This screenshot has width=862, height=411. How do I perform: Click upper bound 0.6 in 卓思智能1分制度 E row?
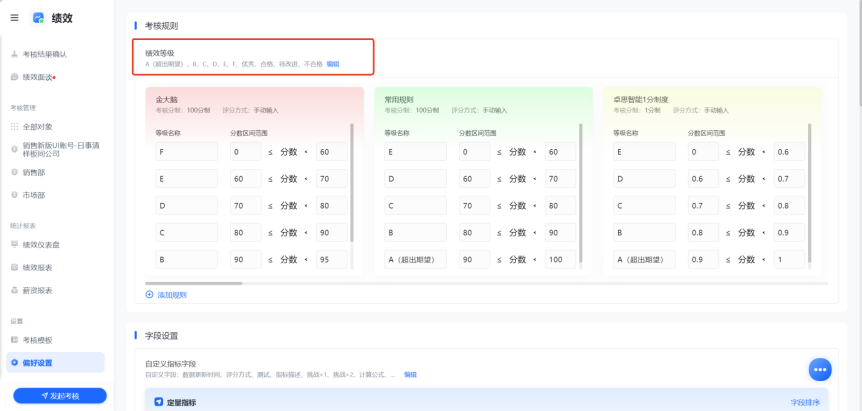789,152
